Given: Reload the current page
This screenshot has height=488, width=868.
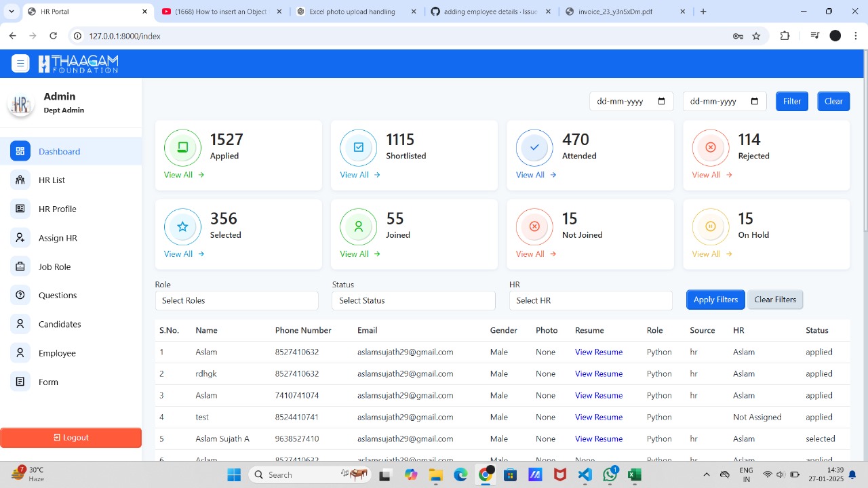Looking at the screenshot, I should click(54, 36).
